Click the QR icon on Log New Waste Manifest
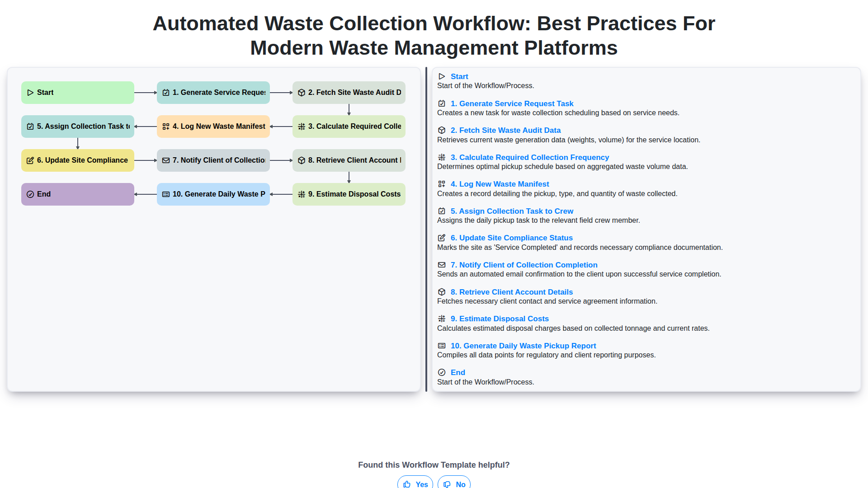 (x=165, y=127)
